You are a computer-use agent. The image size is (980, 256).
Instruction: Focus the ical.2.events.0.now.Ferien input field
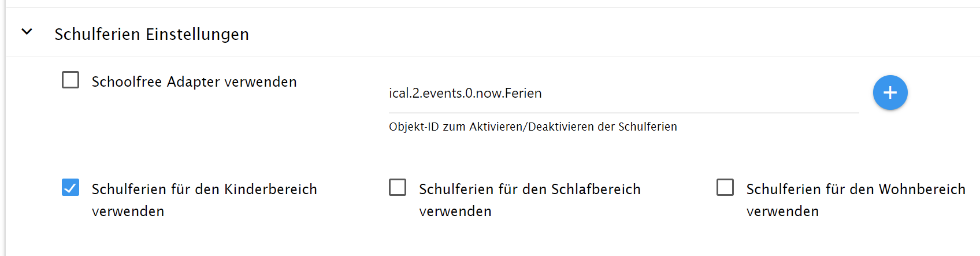point(623,93)
